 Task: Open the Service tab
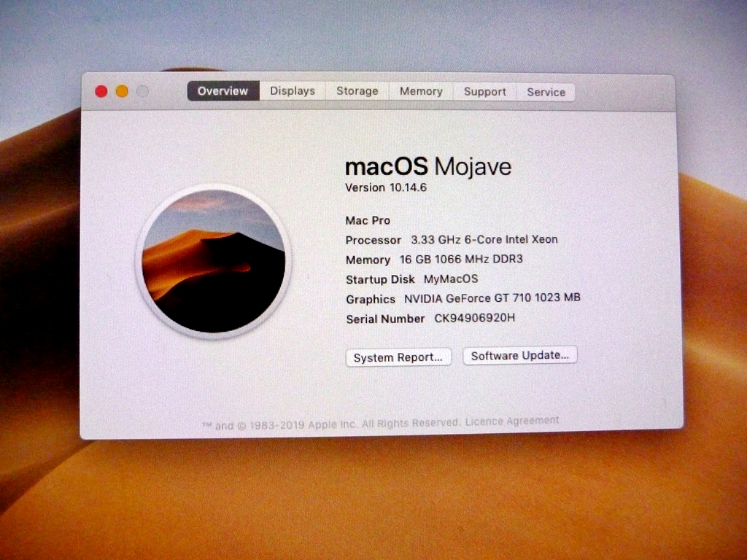tap(546, 93)
